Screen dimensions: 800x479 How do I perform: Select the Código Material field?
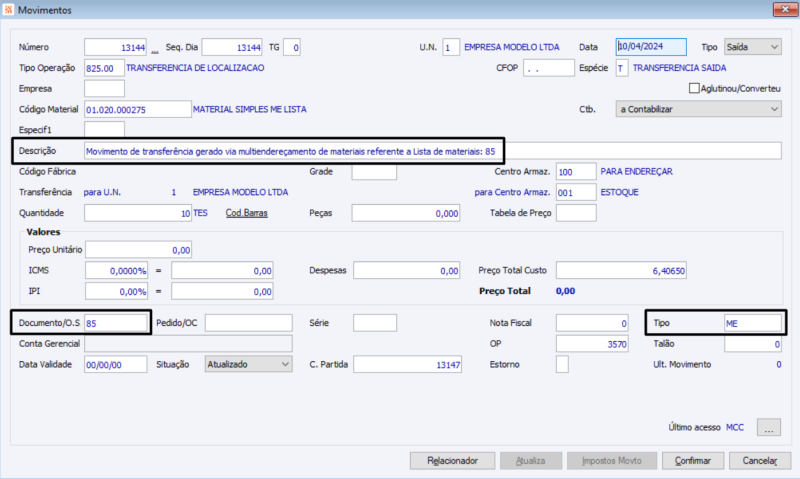pyautogui.click(x=138, y=109)
